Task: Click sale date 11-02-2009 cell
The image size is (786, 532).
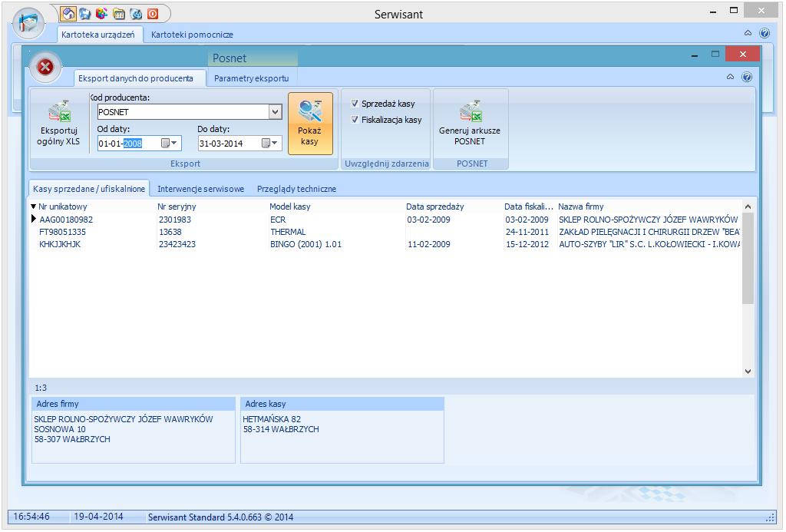Action: [x=429, y=244]
